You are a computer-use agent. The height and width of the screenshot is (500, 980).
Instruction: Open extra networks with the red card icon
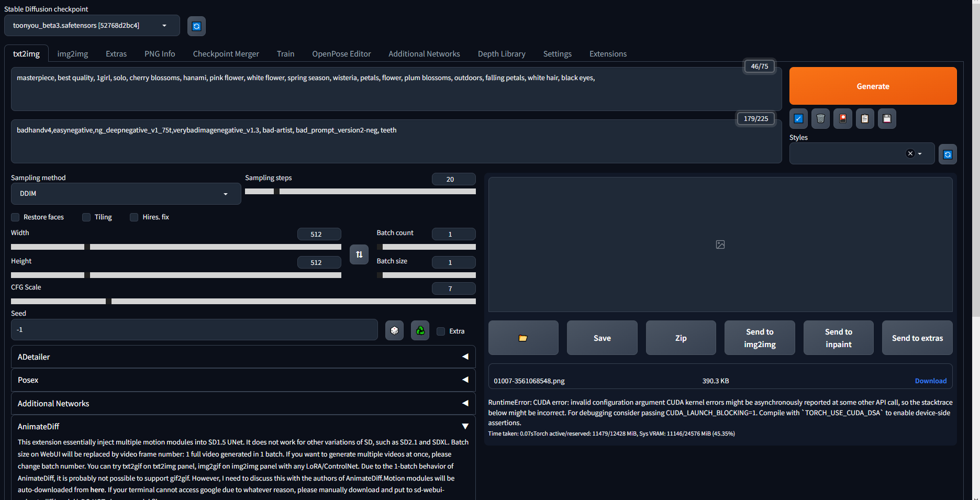(x=842, y=118)
